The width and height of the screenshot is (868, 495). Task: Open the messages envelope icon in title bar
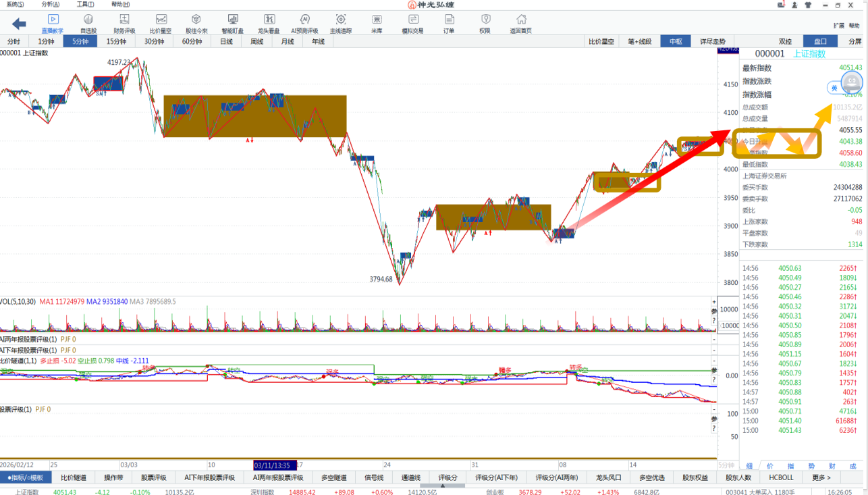(781, 5)
